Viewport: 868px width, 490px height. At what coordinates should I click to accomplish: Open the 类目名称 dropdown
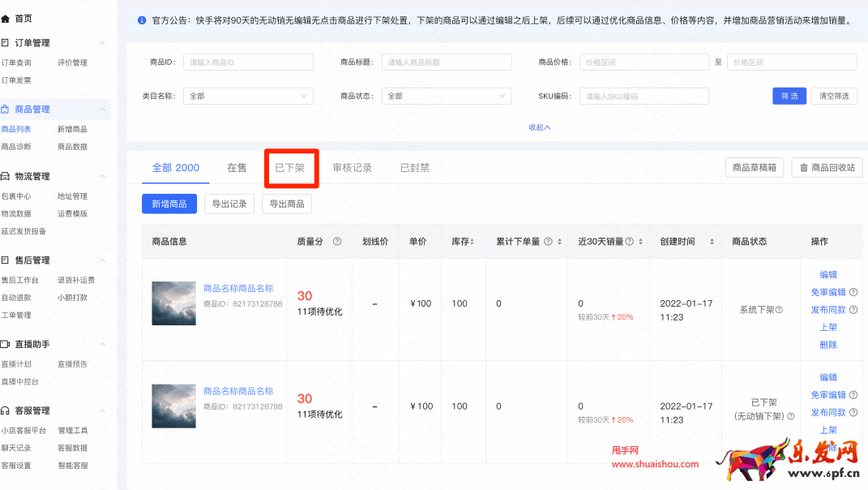(x=248, y=96)
